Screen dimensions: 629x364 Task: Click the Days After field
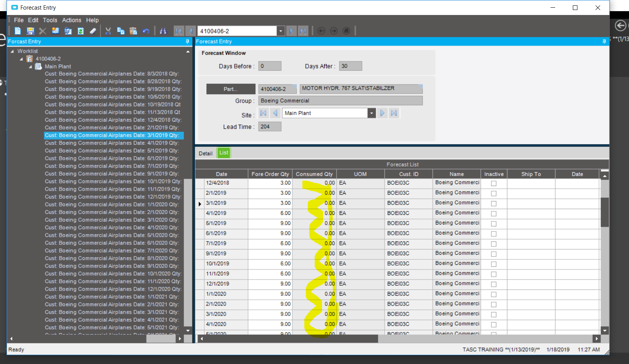coord(350,66)
